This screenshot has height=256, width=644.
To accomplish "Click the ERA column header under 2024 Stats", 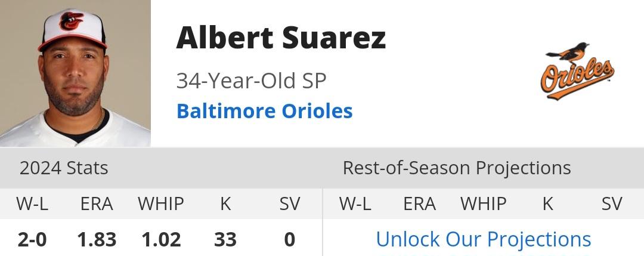I will pyautogui.click(x=97, y=204).
